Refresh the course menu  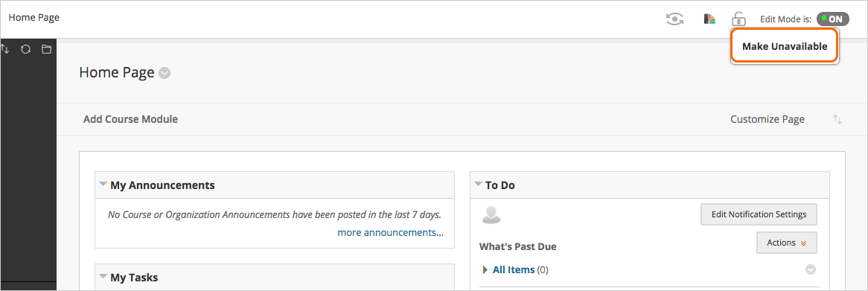(x=25, y=49)
